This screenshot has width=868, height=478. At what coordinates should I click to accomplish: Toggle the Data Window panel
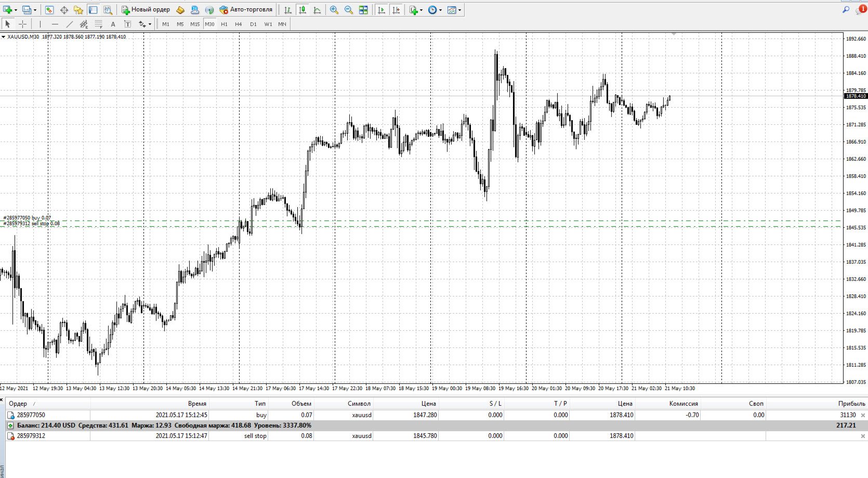pyautogui.click(x=63, y=10)
